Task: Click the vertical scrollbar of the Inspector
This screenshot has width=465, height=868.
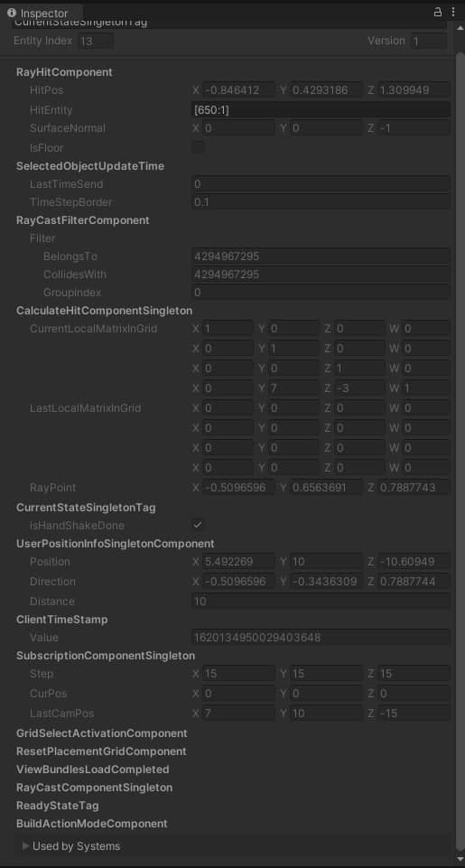Action: (460, 443)
